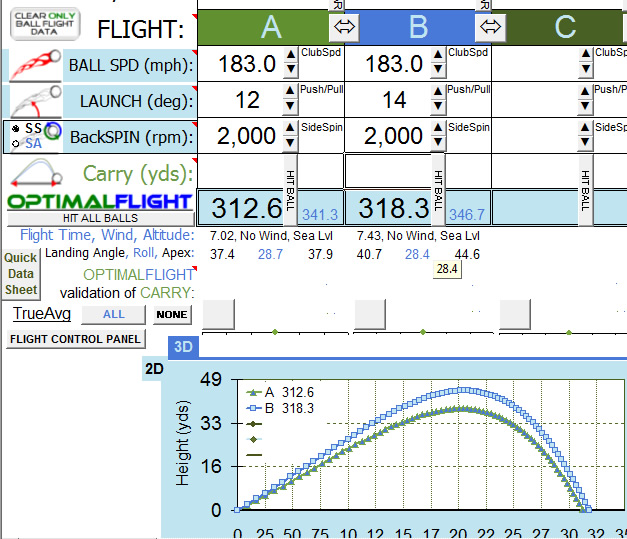The width and height of the screenshot is (627, 539).
Task: Click the launch angle icon
Action: (x=35, y=101)
